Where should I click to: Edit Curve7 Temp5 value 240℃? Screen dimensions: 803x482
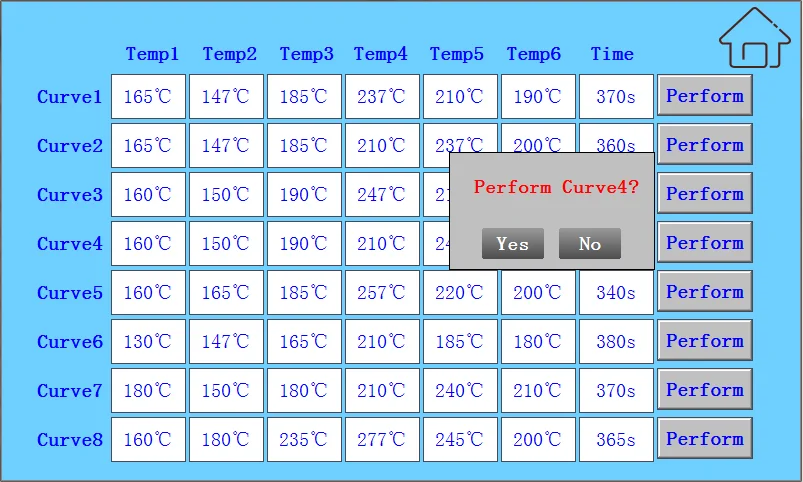[x=460, y=391]
